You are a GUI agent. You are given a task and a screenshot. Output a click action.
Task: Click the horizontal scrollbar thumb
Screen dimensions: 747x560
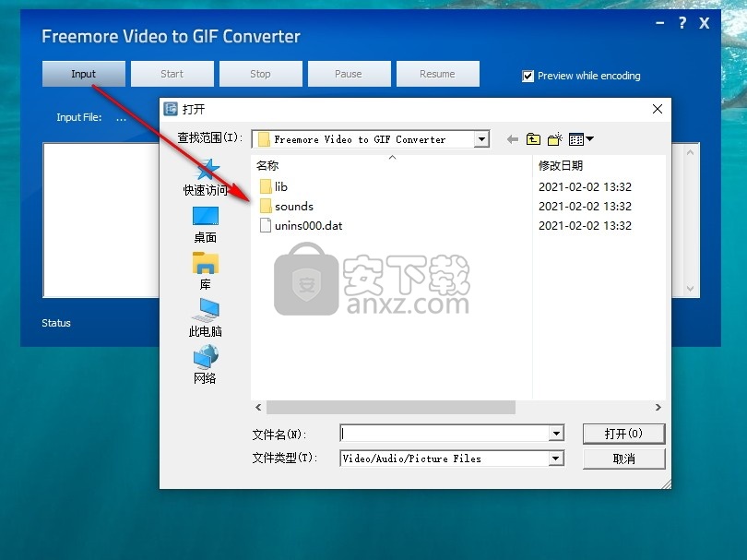pos(391,408)
